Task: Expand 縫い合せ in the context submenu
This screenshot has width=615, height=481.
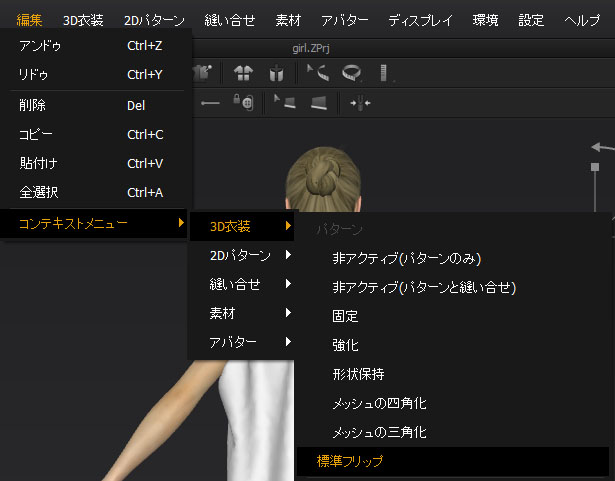Action: click(242, 284)
